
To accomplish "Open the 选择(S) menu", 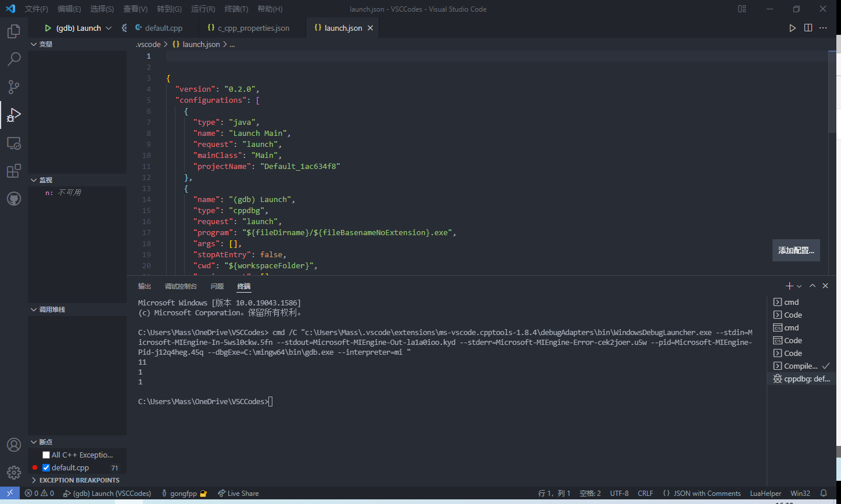I will tap(102, 9).
